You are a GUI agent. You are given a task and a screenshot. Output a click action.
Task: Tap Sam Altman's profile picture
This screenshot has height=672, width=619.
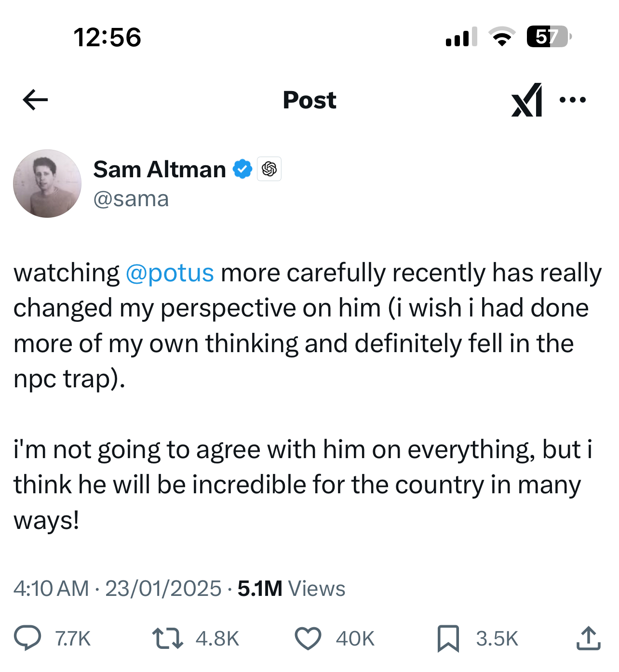47,184
